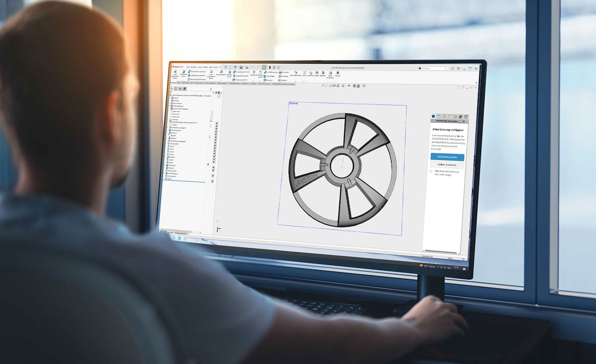Switch to the SOLIDWORKS Zusatzanwendungen tab
Screen dimensions: 596x364
283,84
